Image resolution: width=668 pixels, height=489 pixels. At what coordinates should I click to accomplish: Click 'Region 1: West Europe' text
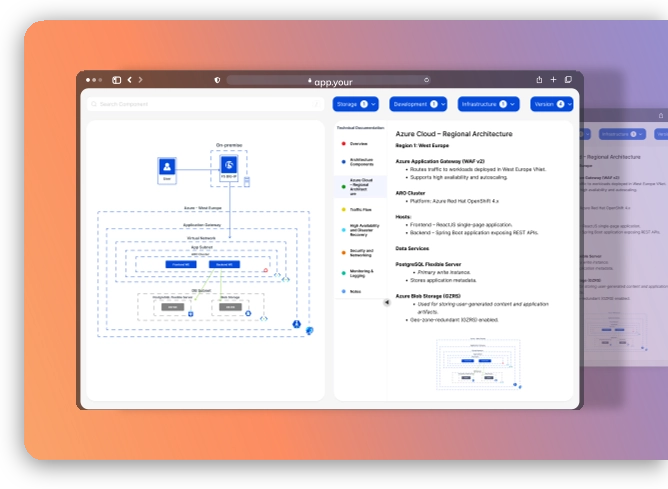coord(422,146)
